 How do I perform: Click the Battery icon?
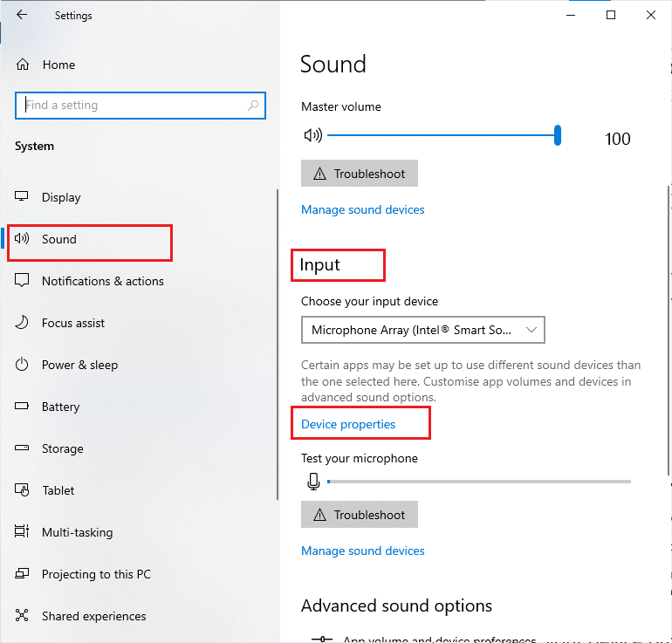pos(22,406)
